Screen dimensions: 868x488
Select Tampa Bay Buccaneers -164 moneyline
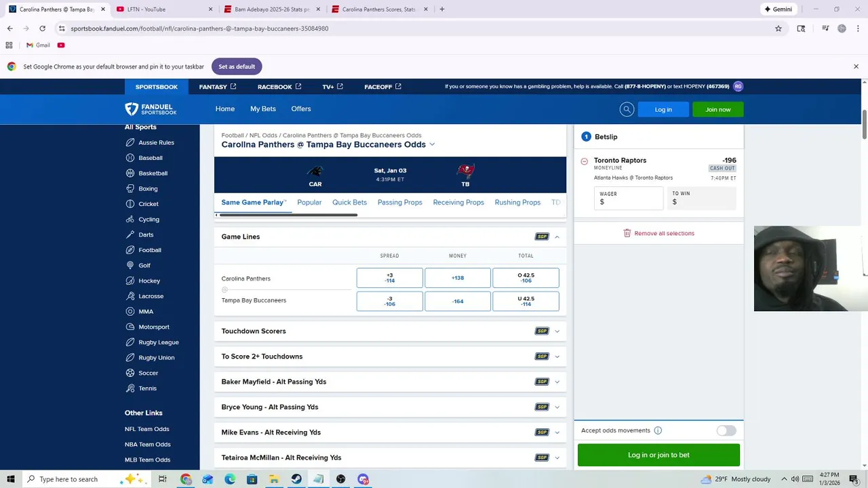point(458,301)
